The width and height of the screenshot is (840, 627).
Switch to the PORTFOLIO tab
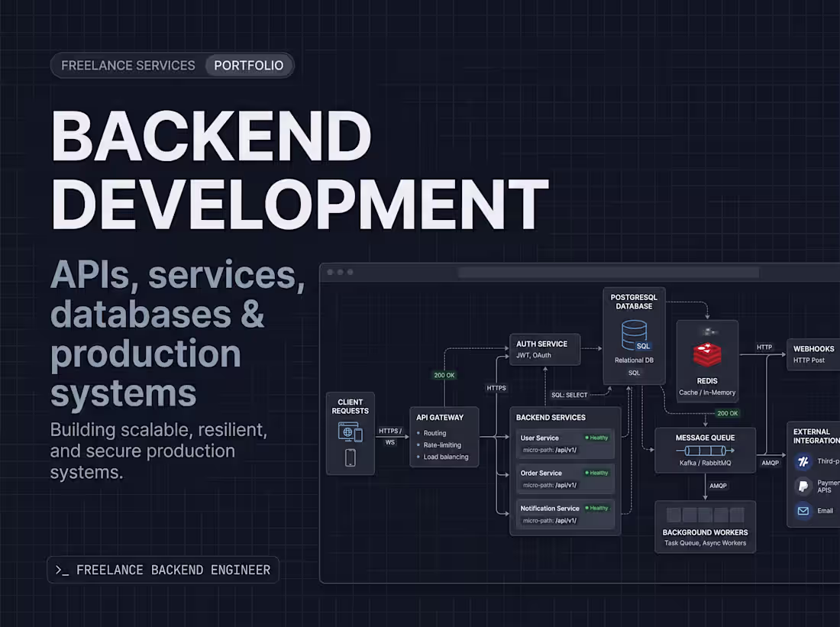[x=249, y=66]
